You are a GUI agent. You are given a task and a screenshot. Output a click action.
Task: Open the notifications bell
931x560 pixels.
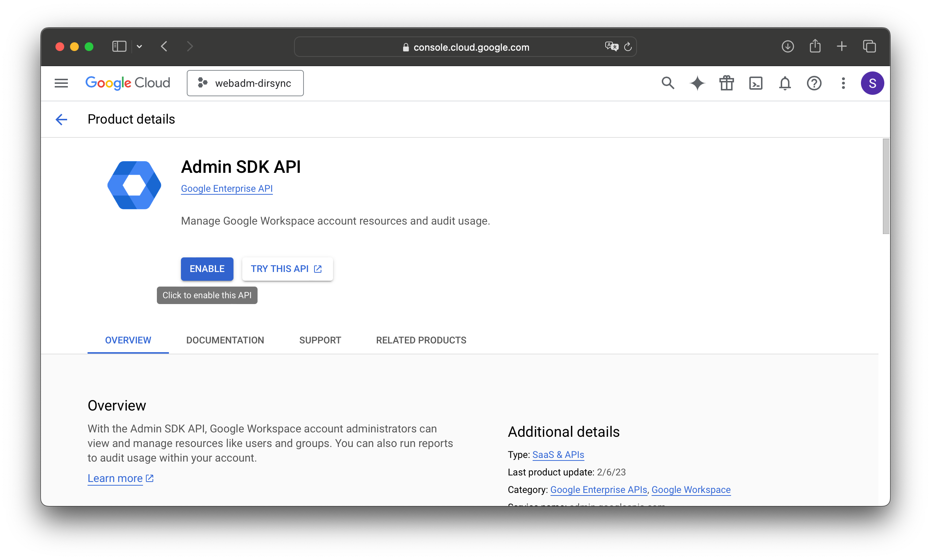pyautogui.click(x=784, y=83)
